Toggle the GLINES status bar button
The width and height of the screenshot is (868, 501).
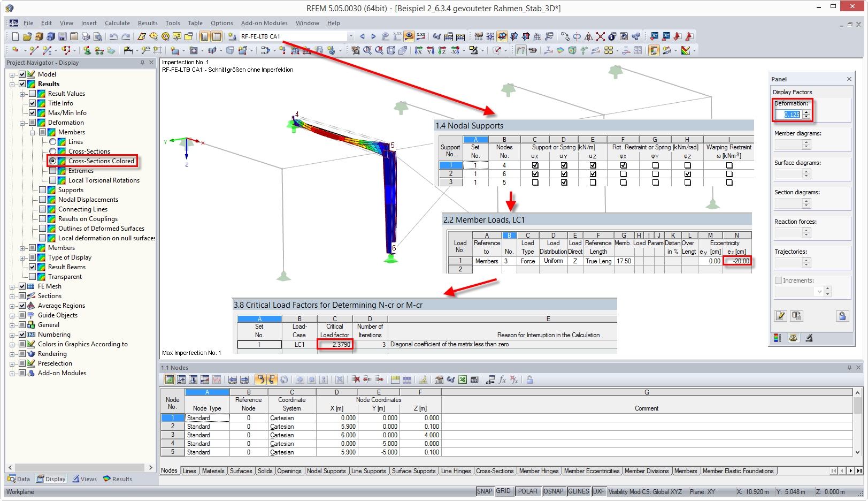click(x=579, y=491)
